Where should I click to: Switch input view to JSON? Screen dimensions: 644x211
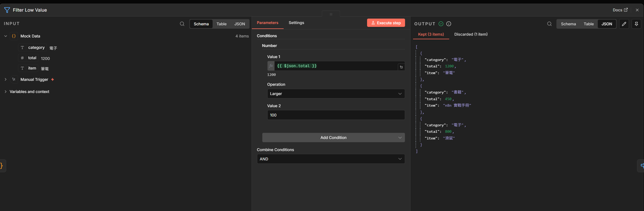coord(239,24)
